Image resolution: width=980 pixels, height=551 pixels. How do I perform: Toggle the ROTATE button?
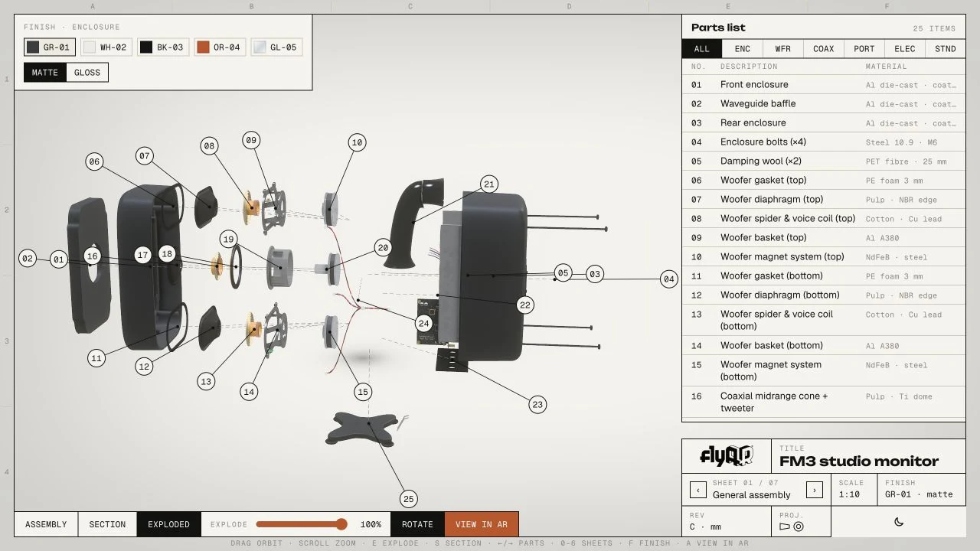[417, 524]
